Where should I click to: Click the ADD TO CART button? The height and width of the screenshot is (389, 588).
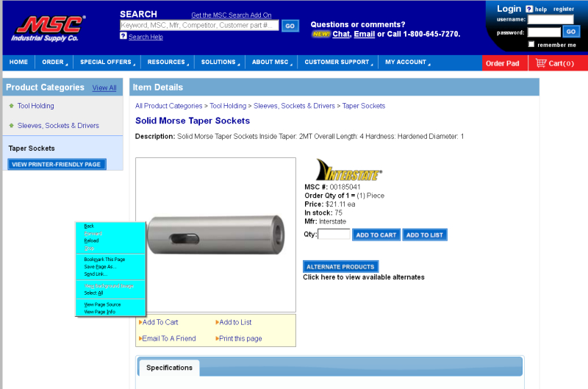pyautogui.click(x=376, y=235)
